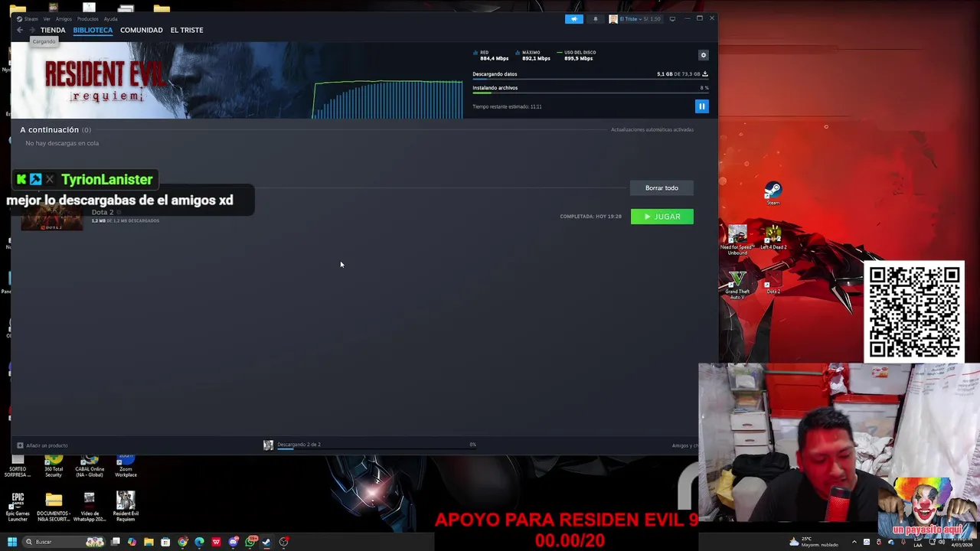980x551 pixels.
Task: Open Microsoft Edge from the taskbar
Action: tap(199, 542)
